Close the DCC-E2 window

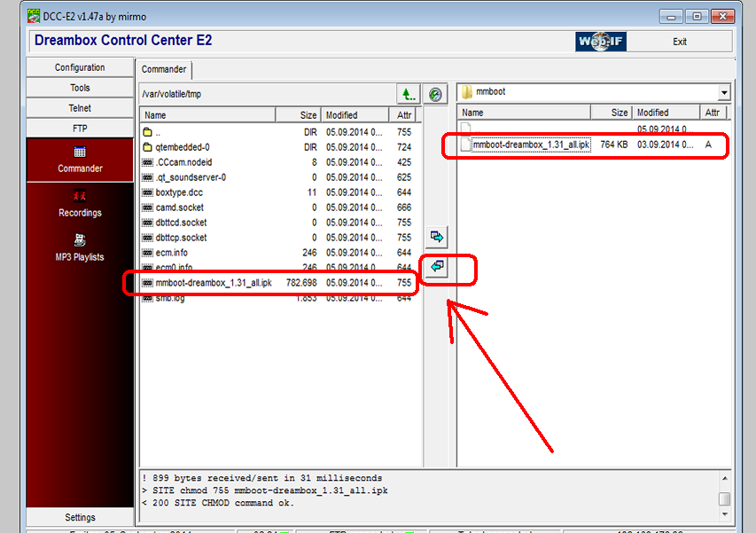pos(722,16)
